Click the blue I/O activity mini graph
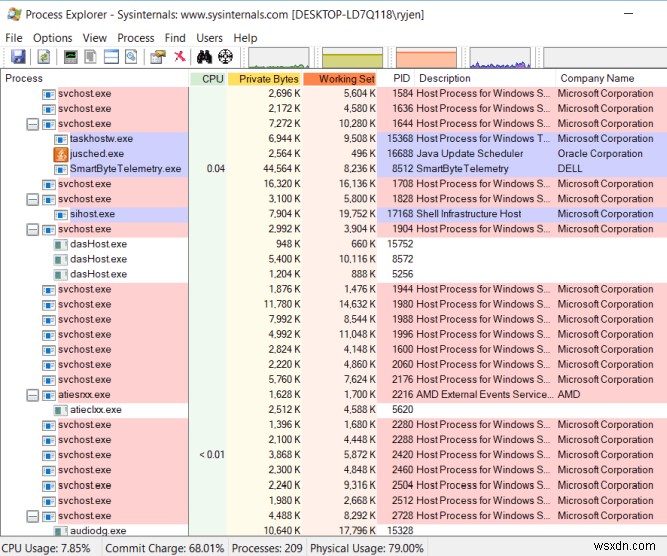The width and height of the screenshot is (667, 556). click(x=500, y=57)
